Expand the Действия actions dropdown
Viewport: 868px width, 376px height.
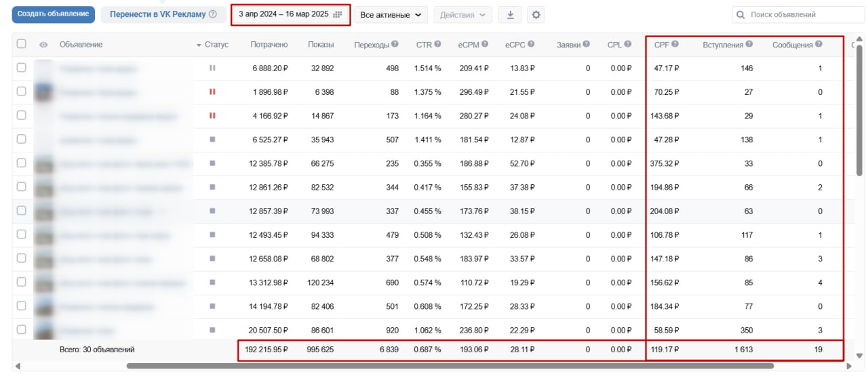point(463,15)
